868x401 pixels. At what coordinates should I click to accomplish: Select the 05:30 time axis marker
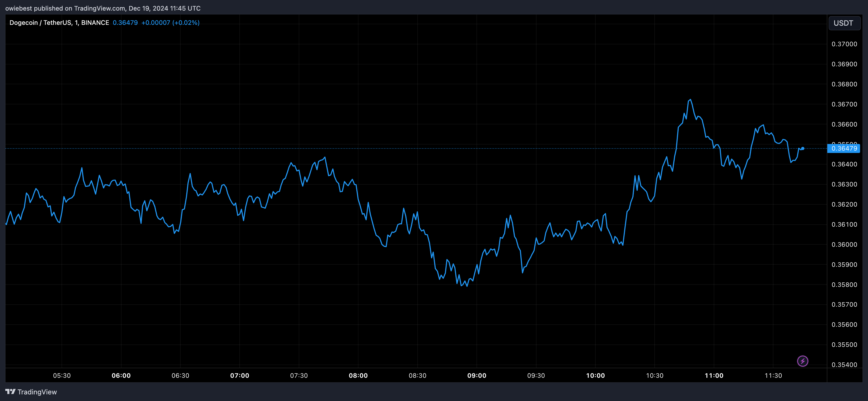[x=62, y=375]
